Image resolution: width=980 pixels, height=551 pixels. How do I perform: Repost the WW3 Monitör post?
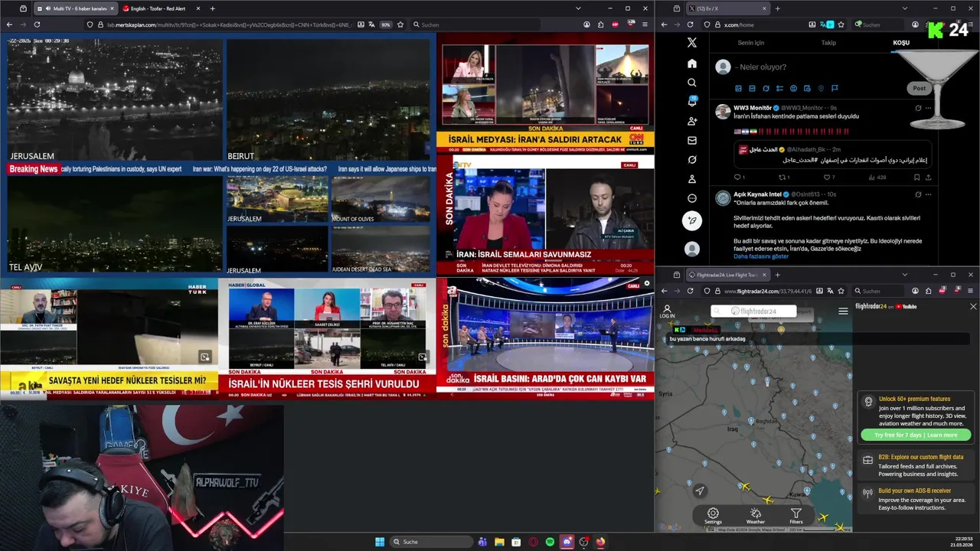[x=783, y=178]
